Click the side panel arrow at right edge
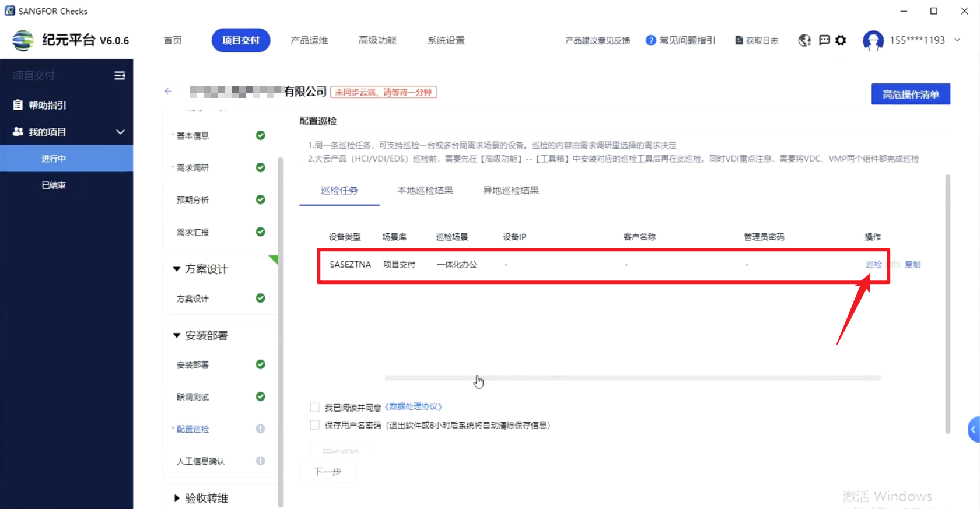This screenshot has height=509, width=980. (973, 430)
